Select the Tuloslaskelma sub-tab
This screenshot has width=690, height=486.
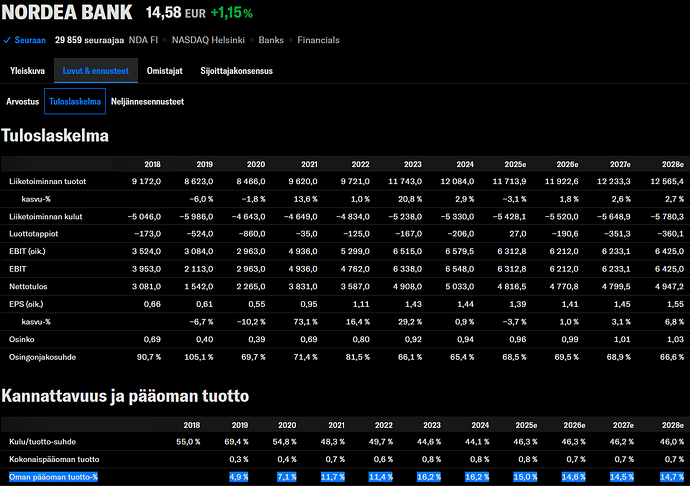point(75,101)
